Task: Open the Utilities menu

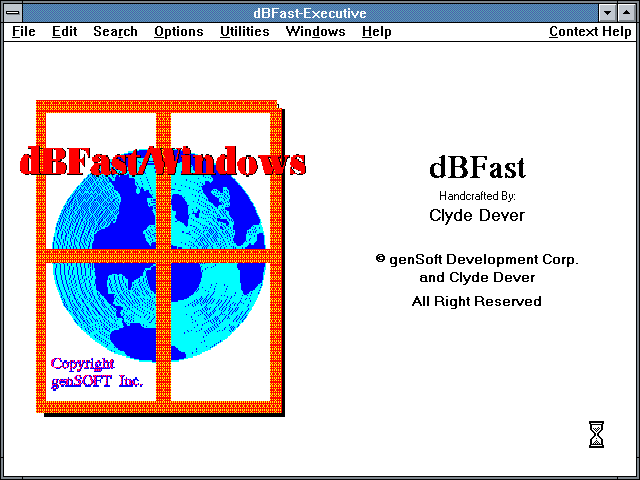Action: pos(244,31)
